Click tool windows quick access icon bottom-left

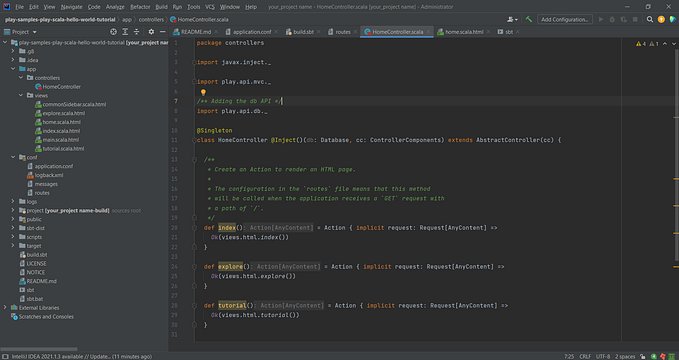(6, 357)
